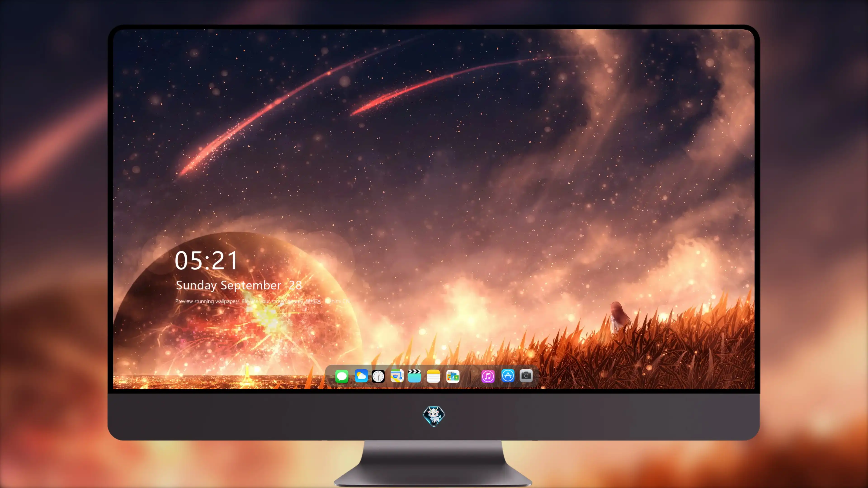Open the Clock app in the dock

(378, 376)
